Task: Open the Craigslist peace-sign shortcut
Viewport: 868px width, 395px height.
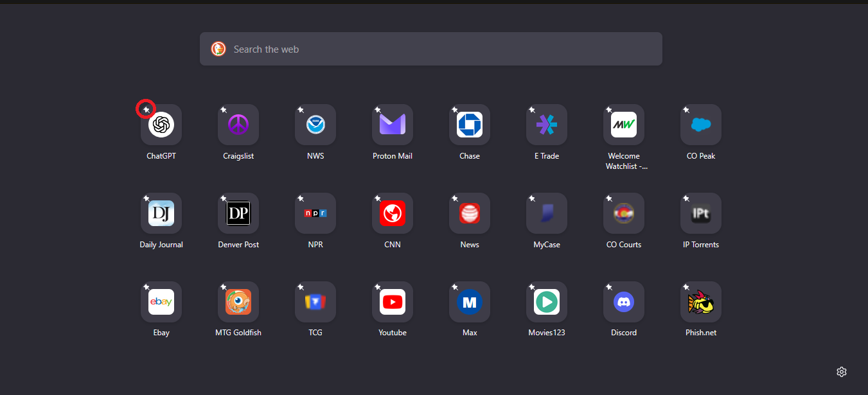Action: tap(238, 125)
